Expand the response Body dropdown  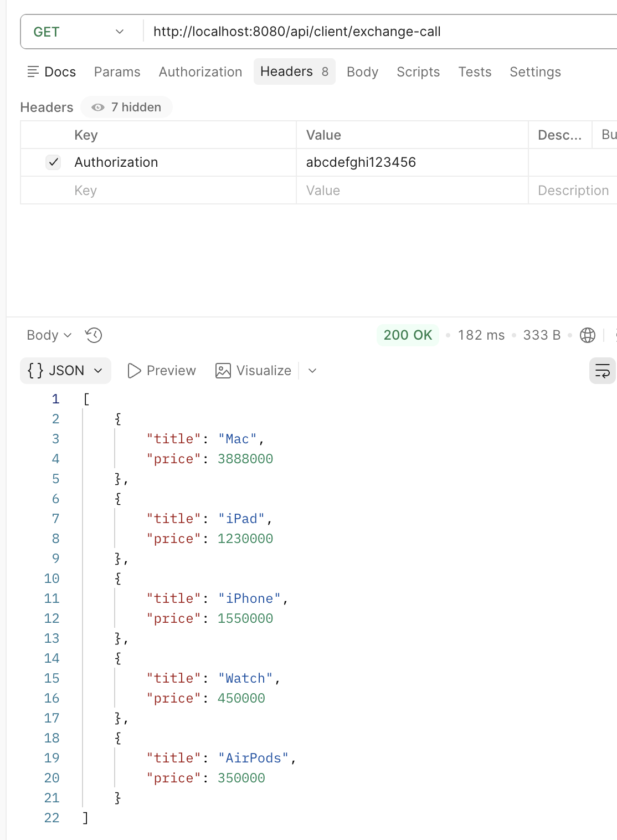click(x=49, y=335)
